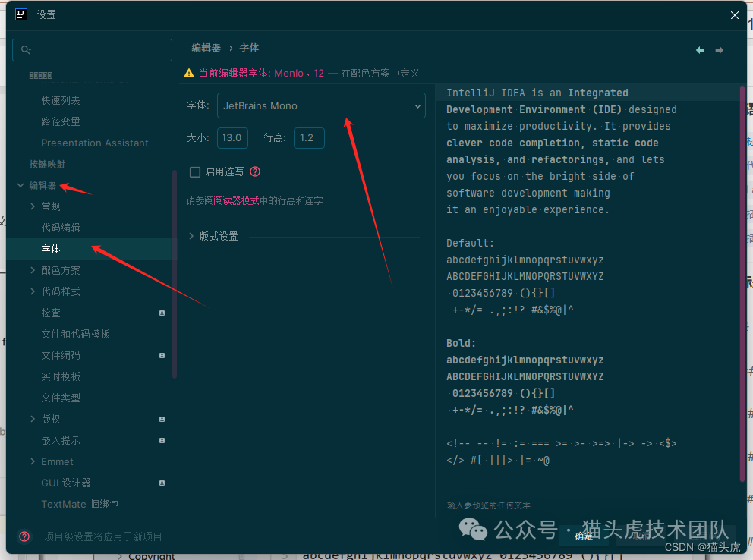The image size is (753, 560).
Task: Click the settings tree vertical scrollbar
Action: pos(175,275)
